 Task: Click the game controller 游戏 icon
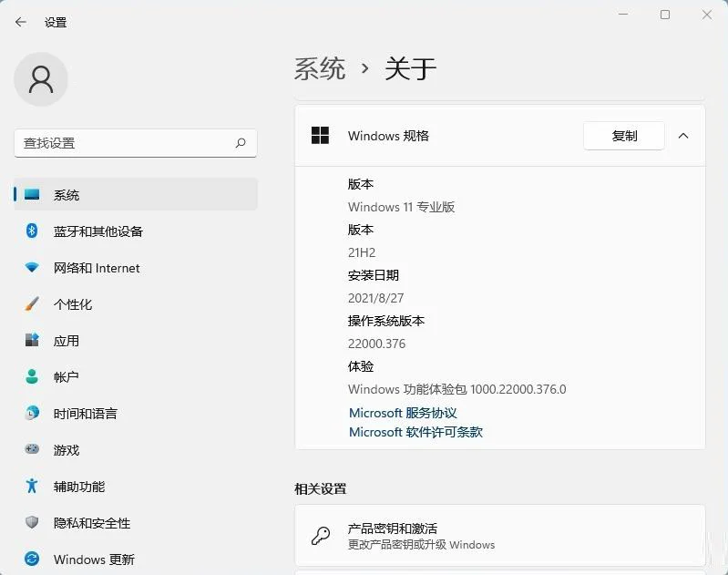click(x=32, y=449)
